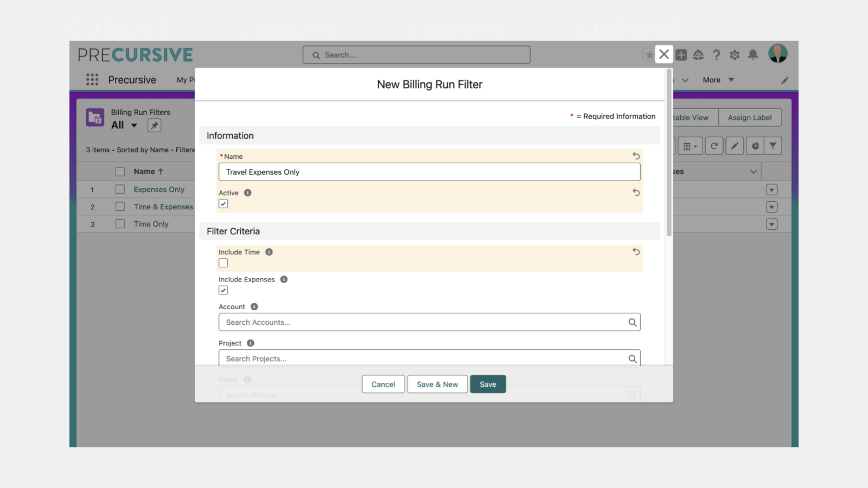Uncheck the Active checkbox
The width and height of the screenshot is (868, 488).
point(224,204)
